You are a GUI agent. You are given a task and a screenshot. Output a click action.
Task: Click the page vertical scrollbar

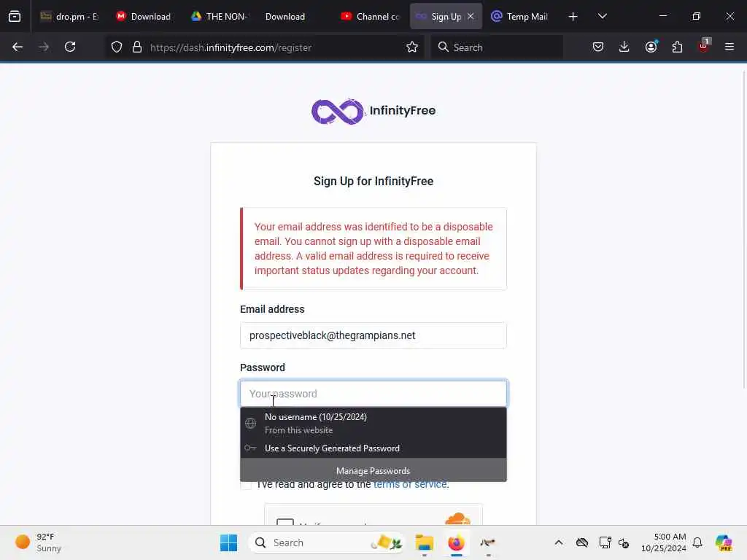point(744,228)
